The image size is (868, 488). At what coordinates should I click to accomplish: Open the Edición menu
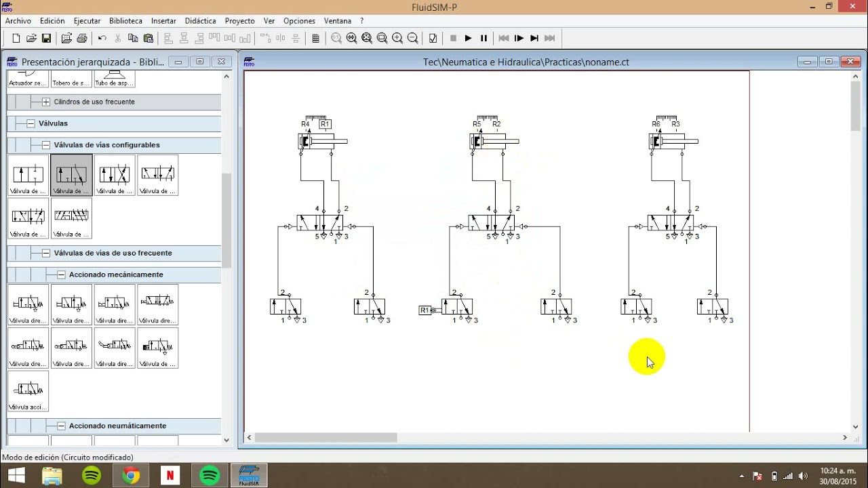pos(52,21)
